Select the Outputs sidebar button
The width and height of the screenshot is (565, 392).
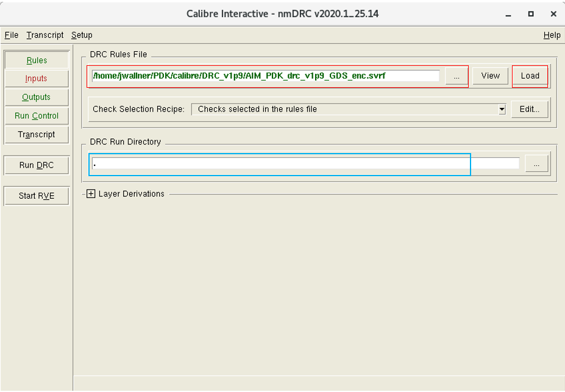click(x=37, y=98)
